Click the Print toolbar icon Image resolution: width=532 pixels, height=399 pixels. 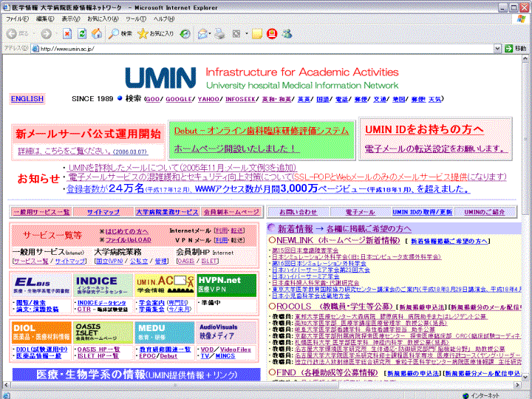pos(221,33)
